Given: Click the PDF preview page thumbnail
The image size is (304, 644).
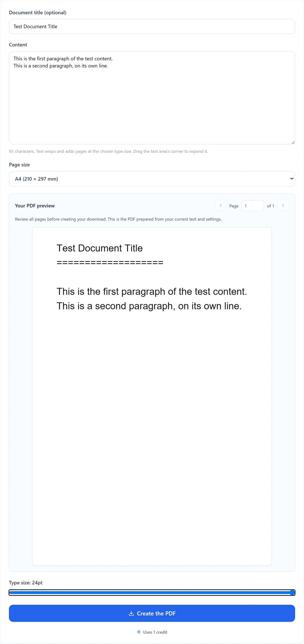Looking at the screenshot, I should tap(152, 396).
